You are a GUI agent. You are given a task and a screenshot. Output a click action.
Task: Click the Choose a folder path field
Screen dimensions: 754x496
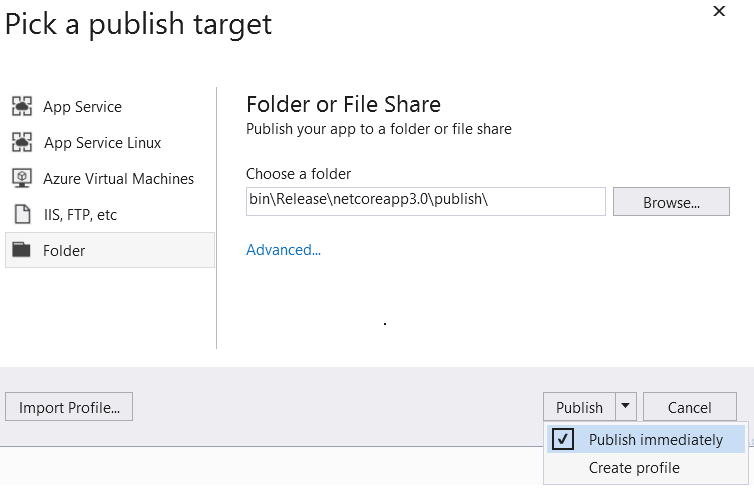click(x=425, y=201)
